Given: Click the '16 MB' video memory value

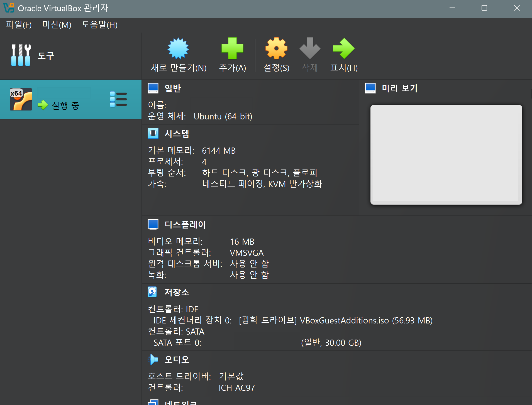Looking at the screenshot, I should point(242,242).
